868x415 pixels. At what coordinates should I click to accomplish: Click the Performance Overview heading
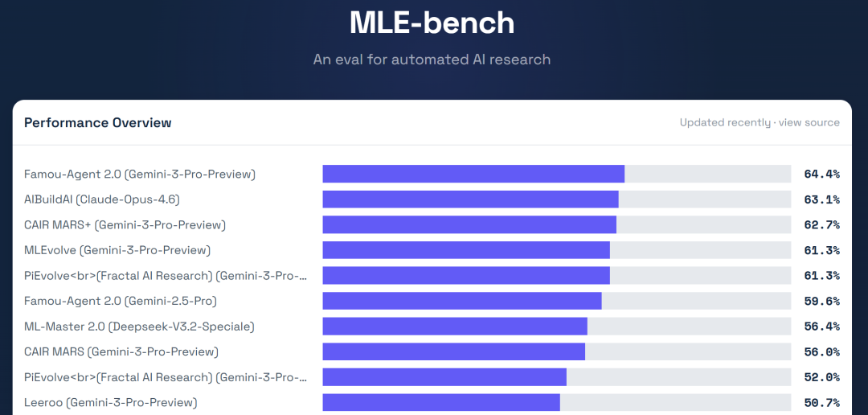point(98,123)
